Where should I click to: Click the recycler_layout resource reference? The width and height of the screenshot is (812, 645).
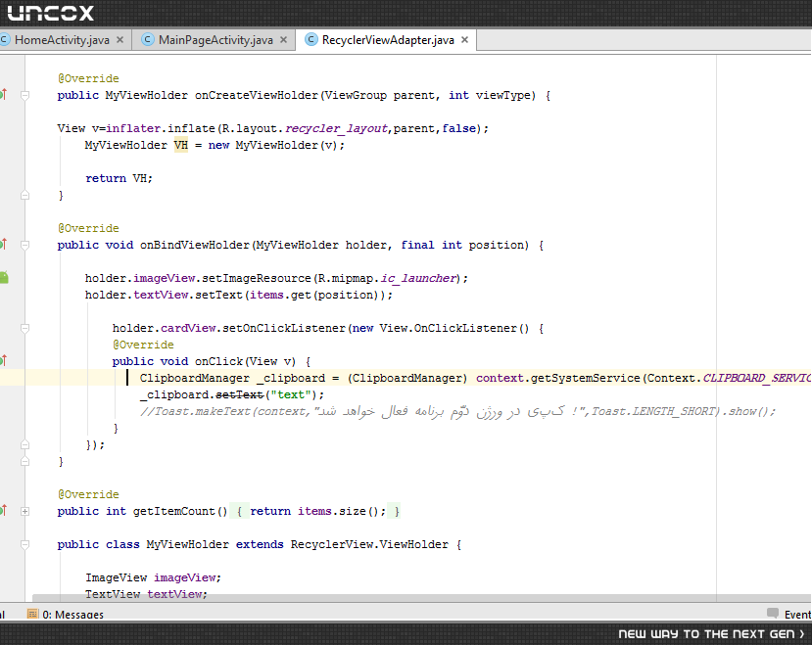tap(336, 128)
